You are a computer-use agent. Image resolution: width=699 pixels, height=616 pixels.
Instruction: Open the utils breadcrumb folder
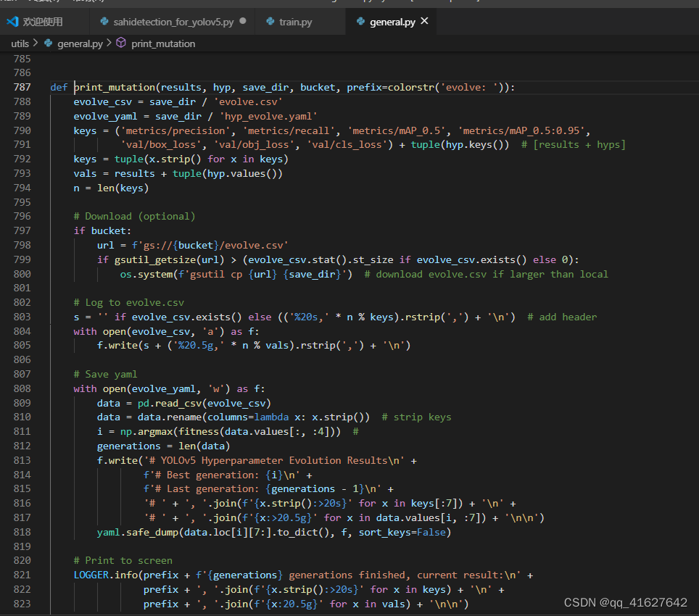coord(20,43)
